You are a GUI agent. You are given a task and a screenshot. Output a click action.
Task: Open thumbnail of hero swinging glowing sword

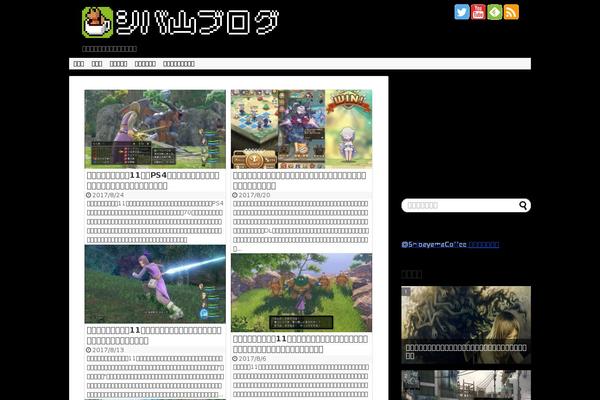tap(155, 284)
